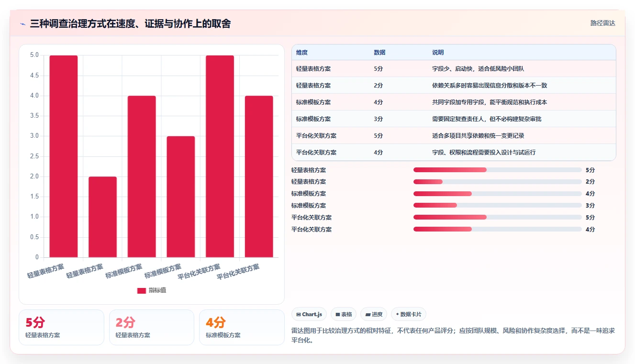Click 平台化关联方案 in the '适合多项目共享依赖' table row
Viewport: 635px width, 364px height.
pos(316,136)
